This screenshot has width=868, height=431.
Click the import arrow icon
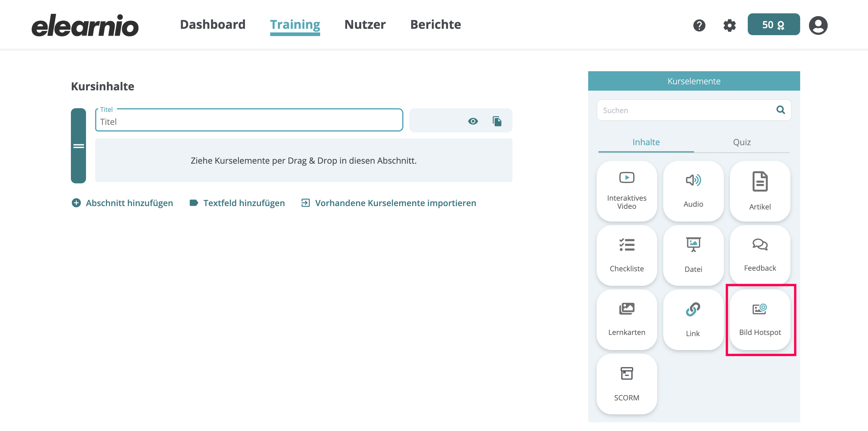click(x=305, y=203)
